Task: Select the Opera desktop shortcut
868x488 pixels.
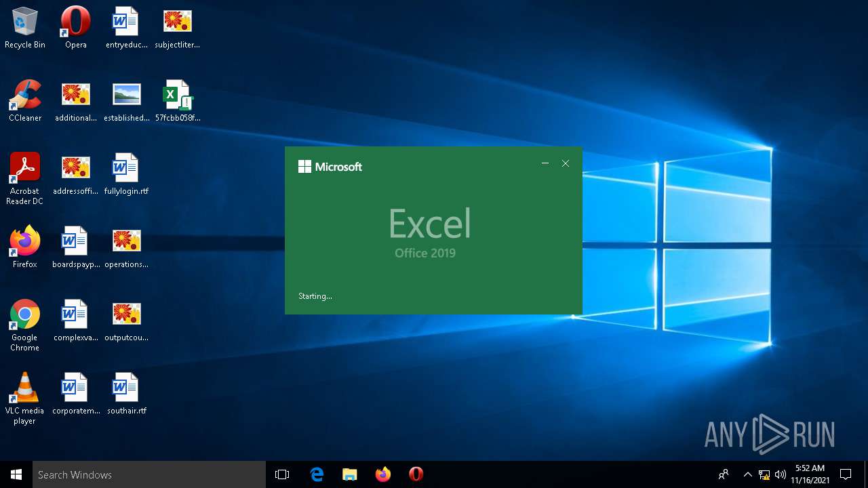Action: 76,28
